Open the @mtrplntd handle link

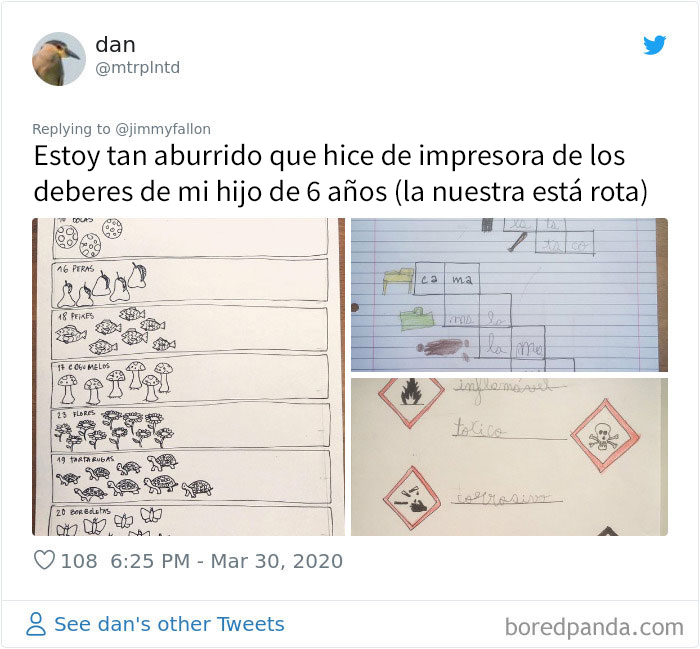(x=138, y=67)
